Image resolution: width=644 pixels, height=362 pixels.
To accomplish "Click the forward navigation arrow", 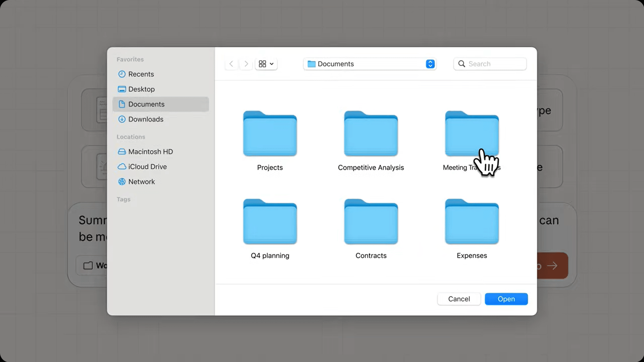I will [x=246, y=64].
